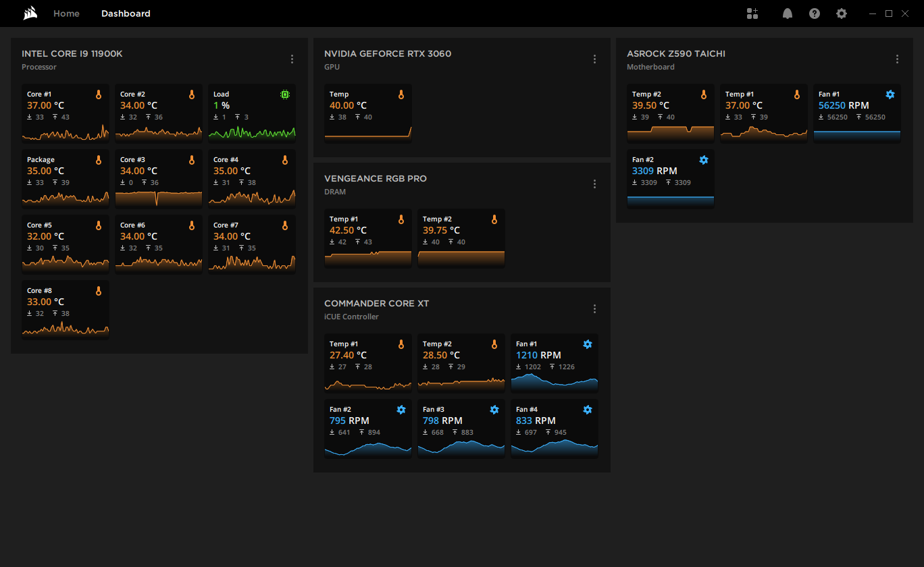Click the 42.50 °C DRAM reading
The width and height of the screenshot is (924, 567).
349,231
